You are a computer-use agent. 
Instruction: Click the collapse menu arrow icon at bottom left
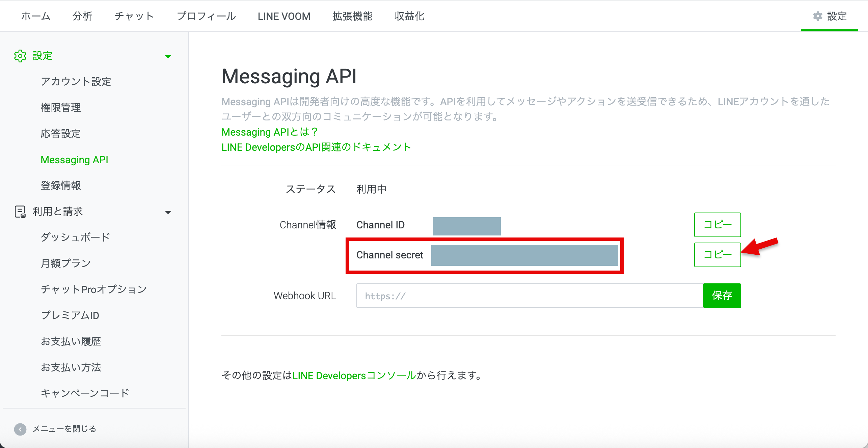20,429
